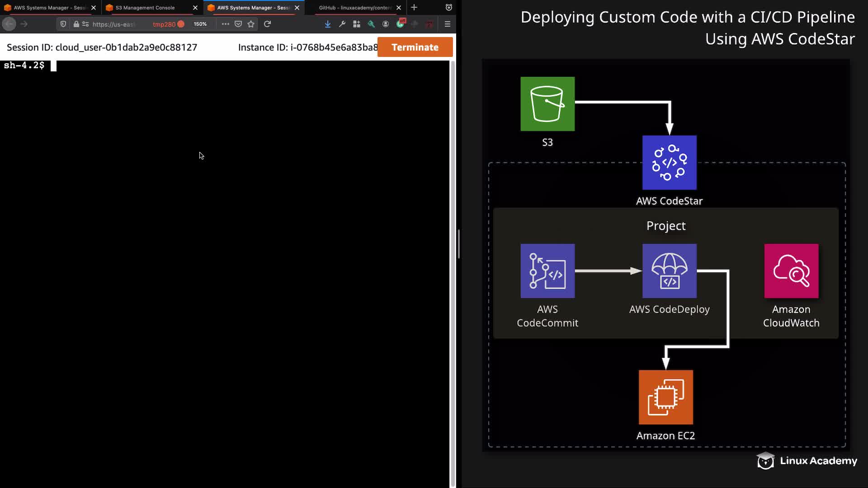Toggle the green extension marked off

pos(401,23)
